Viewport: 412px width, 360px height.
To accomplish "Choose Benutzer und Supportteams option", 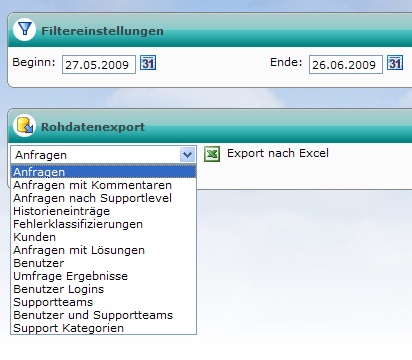I will (103, 315).
